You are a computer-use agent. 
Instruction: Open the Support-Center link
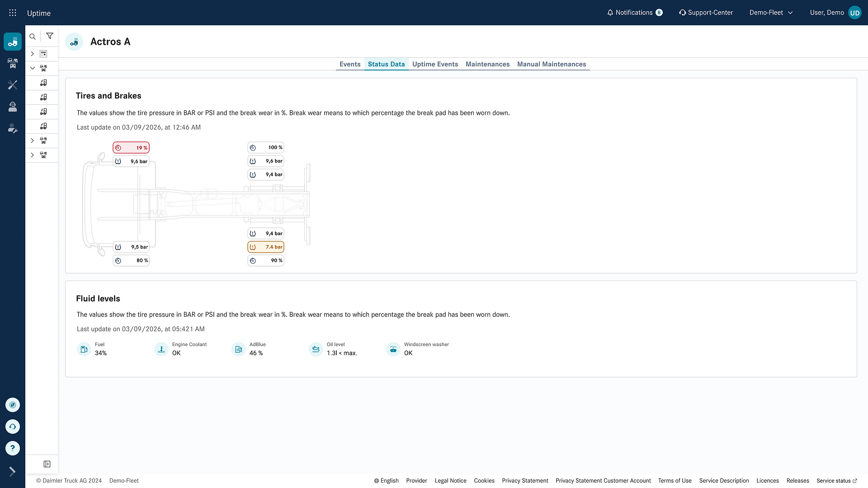pyautogui.click(x=706, y=13)
